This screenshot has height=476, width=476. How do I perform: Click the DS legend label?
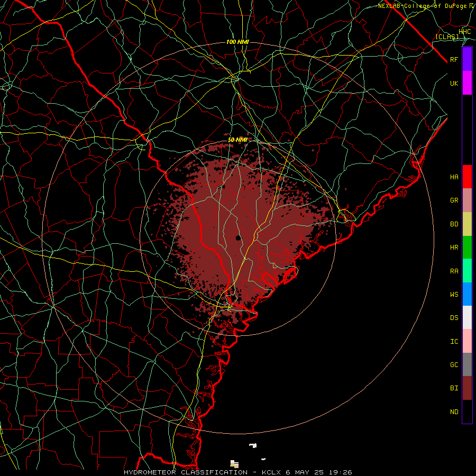[x=454, y=318]
